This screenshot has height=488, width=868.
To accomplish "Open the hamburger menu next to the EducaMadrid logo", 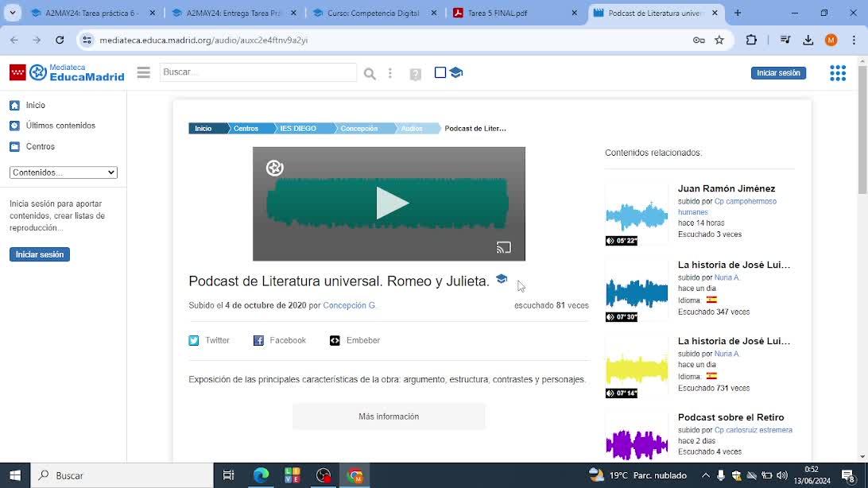I will pos(143,72).
